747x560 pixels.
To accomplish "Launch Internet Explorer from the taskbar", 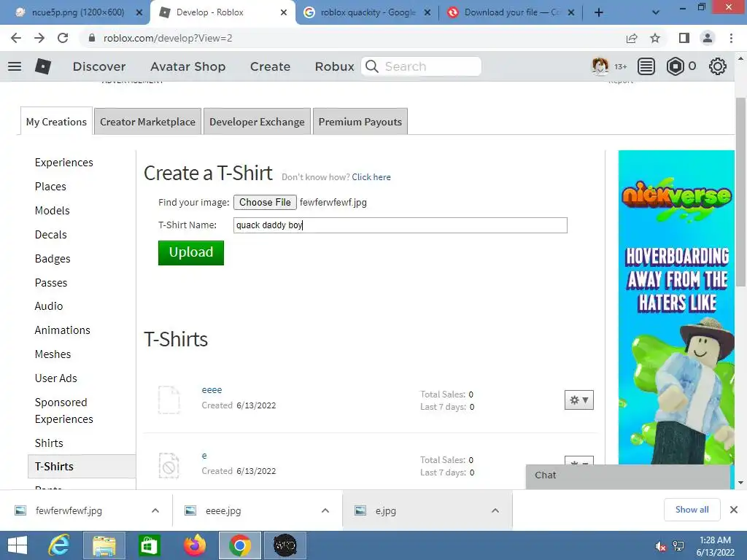I will point(59,545).
